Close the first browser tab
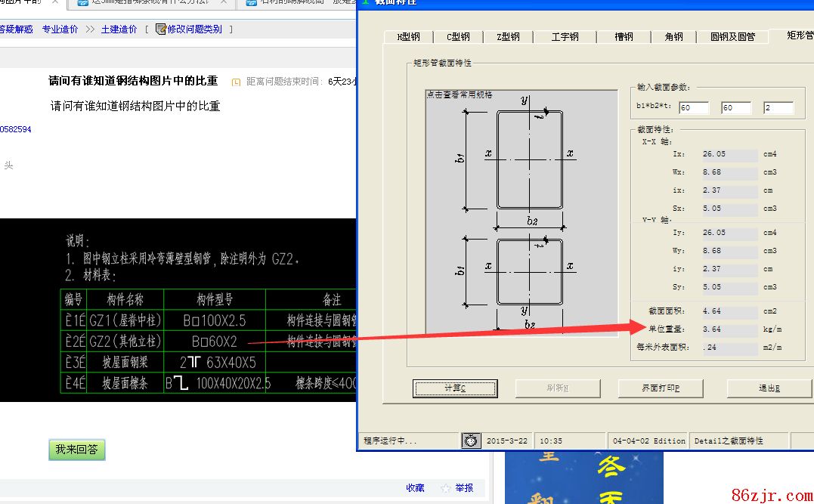Image resolution: width=814 pixels, height=504 pixels. 55,2
